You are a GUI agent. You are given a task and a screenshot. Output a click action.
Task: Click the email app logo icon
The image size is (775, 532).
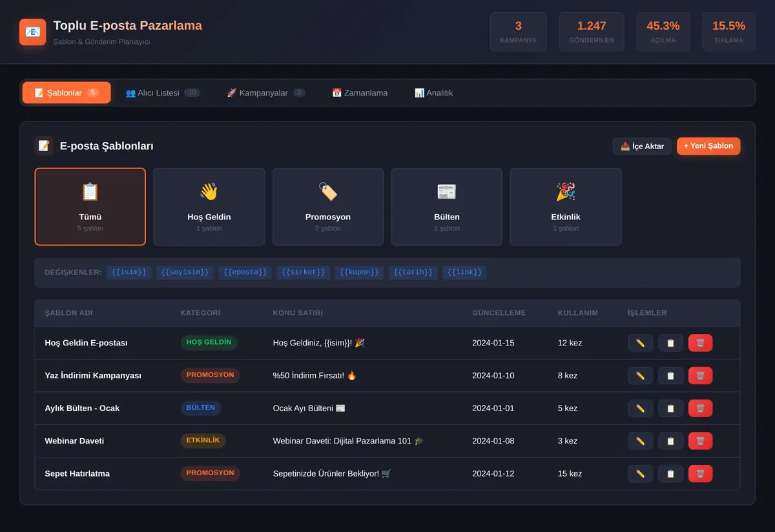pyautogui.click(x=32, y=32)
